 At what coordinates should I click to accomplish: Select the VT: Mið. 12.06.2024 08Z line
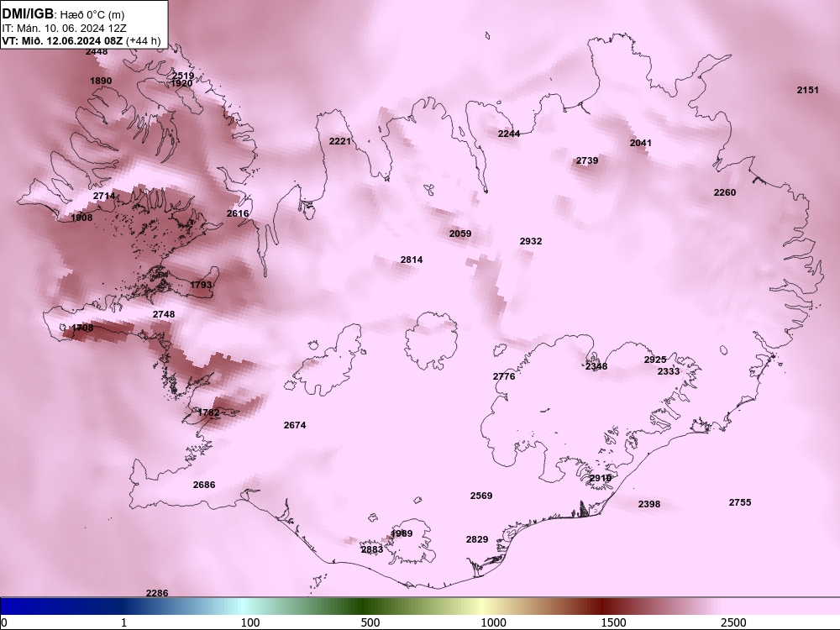tap(81, 40)
